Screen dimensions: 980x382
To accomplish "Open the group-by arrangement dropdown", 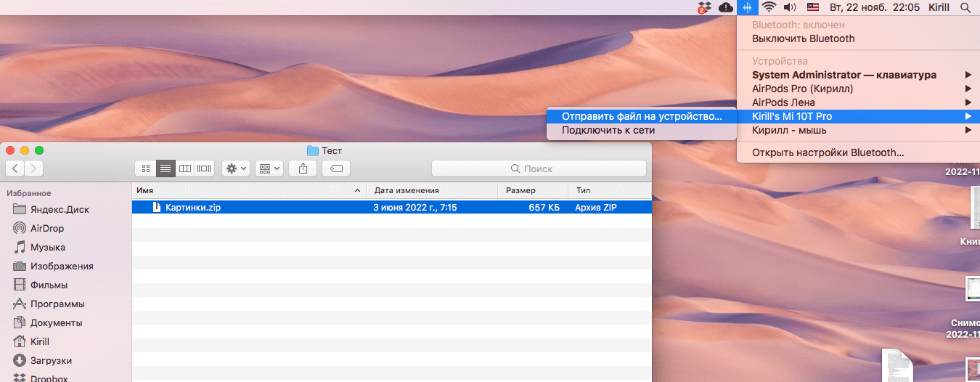I will (x=270, y=168).
